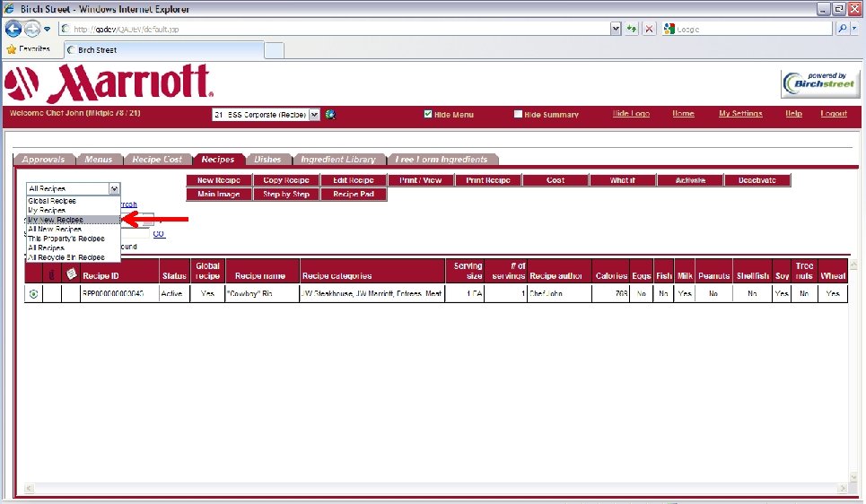
Task: Click the Marriott logo
Action: 109,83
